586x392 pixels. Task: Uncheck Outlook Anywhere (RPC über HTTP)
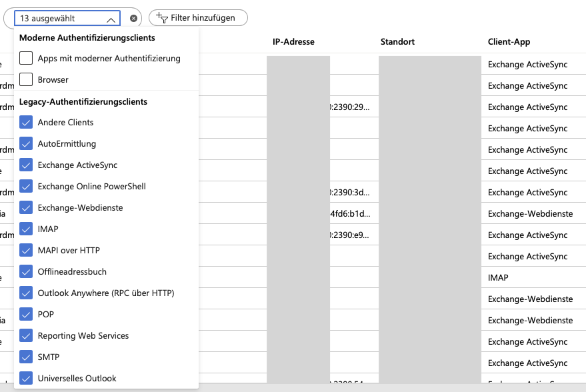(x=25, y=293)
